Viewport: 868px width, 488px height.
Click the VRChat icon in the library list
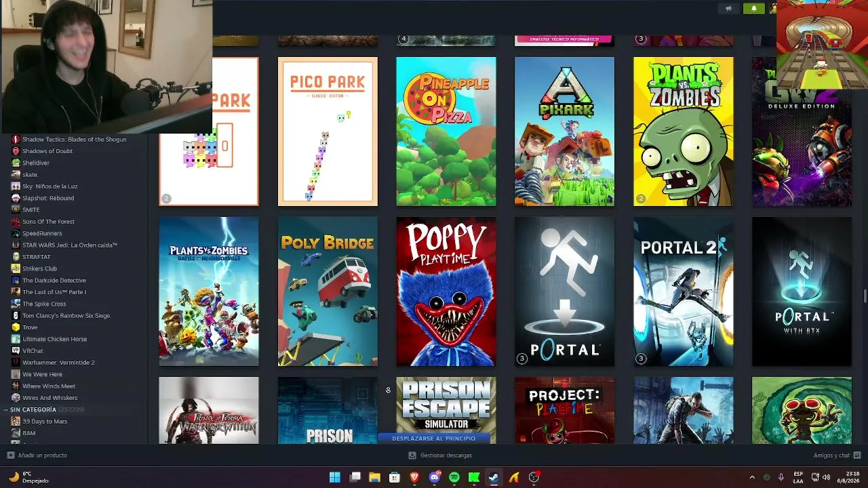[x=16, y=350]
